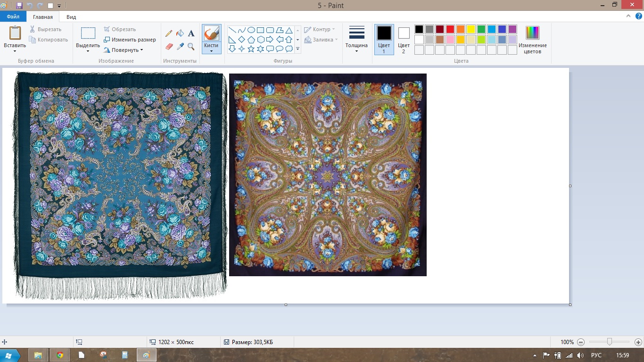
Task: Select the Text tool
Action: click(191, 33)
